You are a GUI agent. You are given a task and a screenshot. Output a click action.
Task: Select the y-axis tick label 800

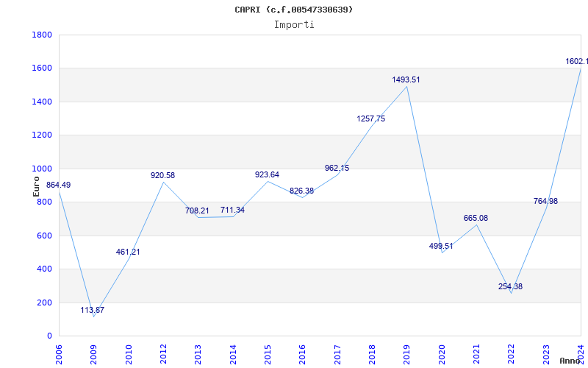[45, 202]
